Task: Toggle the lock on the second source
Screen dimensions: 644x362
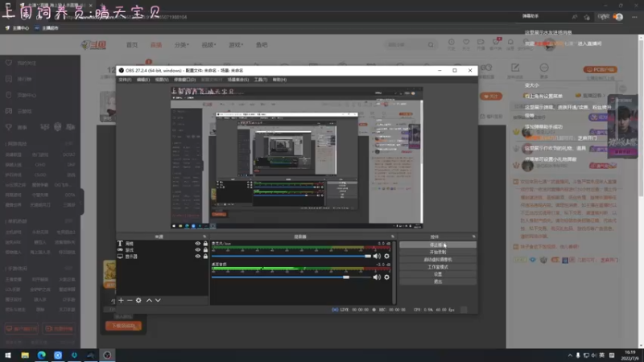Action: click(x=205, y=250)
